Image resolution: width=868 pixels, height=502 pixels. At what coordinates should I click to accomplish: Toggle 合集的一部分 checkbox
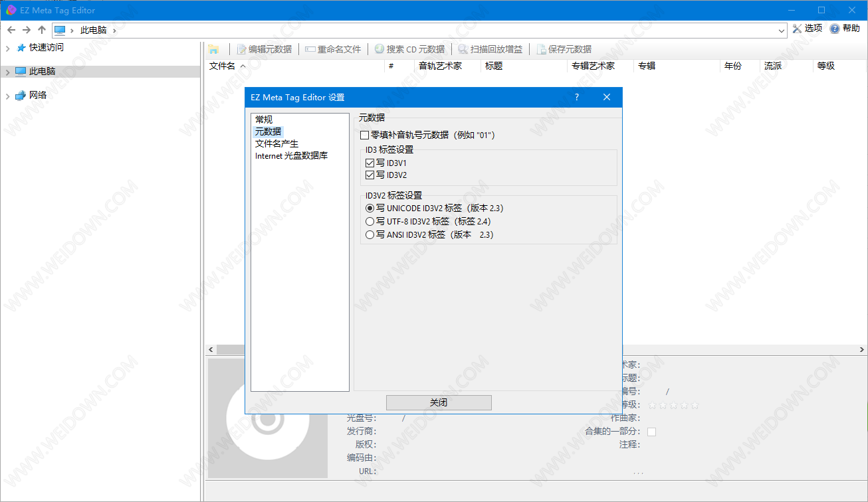pos(651,432)
